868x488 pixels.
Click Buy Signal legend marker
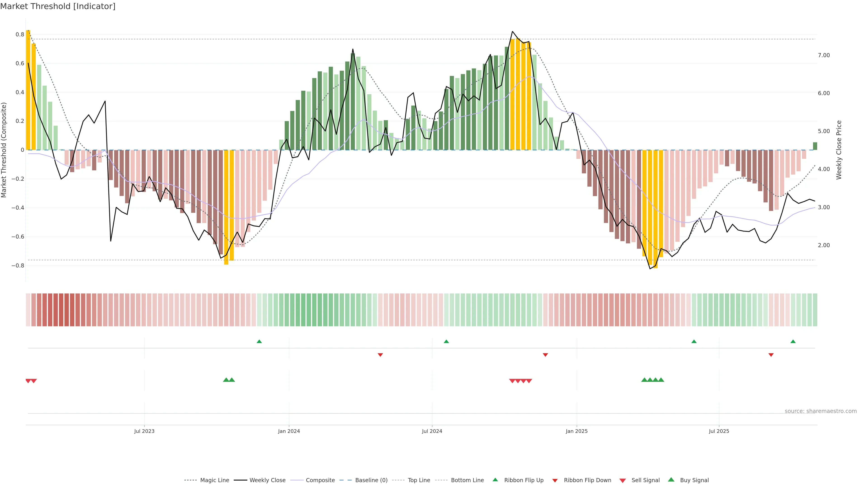pos(671,480)
